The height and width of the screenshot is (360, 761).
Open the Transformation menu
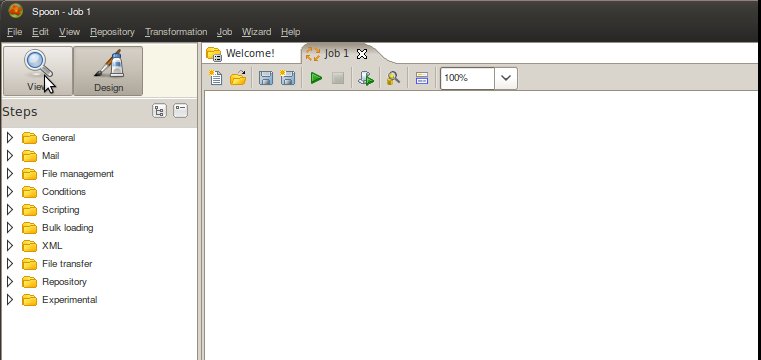pos(176,32)
